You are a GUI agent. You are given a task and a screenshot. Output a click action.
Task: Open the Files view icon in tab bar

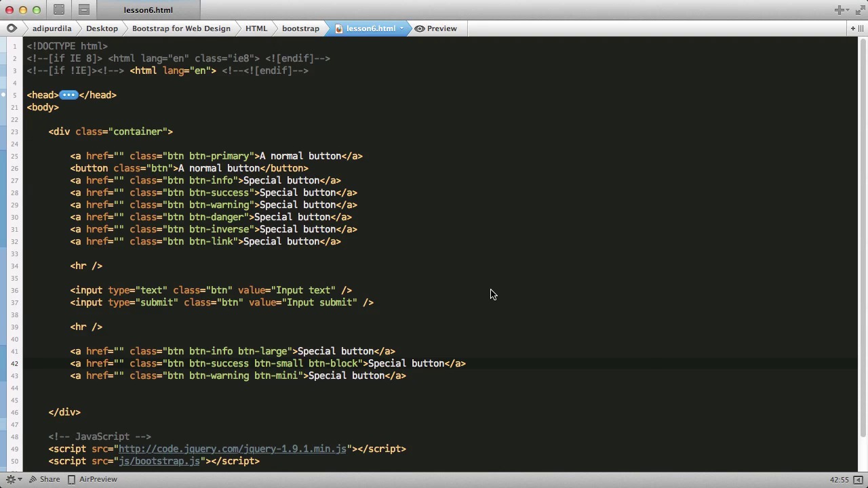point(84,9)
